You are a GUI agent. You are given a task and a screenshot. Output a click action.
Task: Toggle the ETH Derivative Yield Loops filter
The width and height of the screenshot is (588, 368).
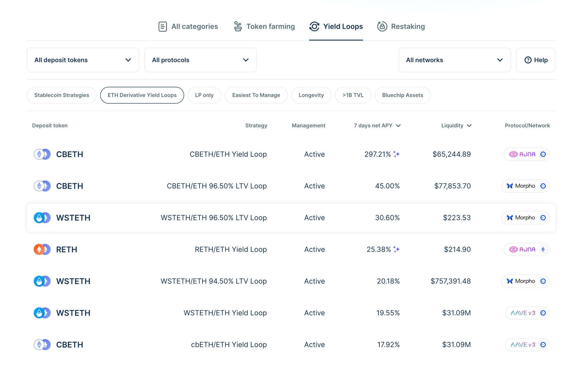click(x=142, y=95)
